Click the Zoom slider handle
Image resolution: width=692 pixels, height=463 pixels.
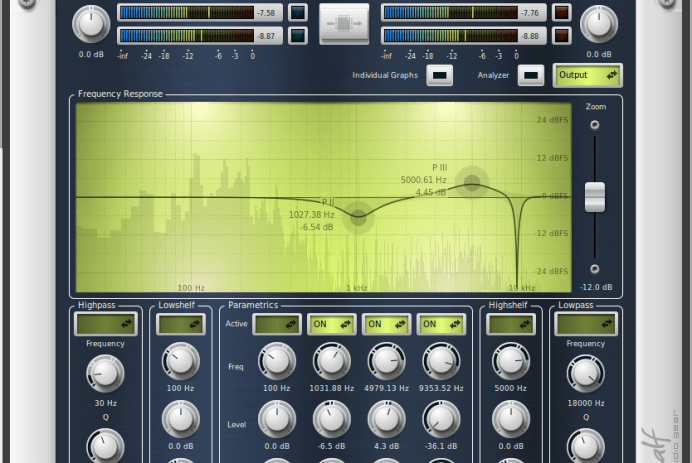(595, 196)
